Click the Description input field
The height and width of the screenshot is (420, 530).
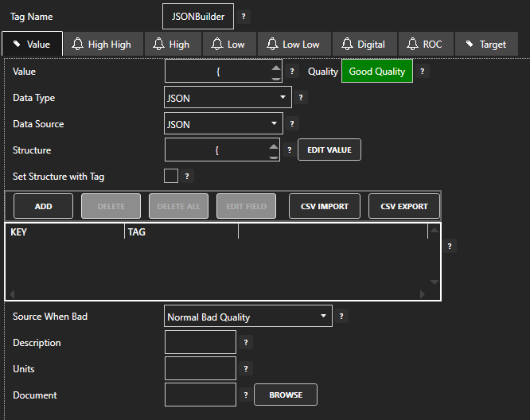(x=200, y=342)
